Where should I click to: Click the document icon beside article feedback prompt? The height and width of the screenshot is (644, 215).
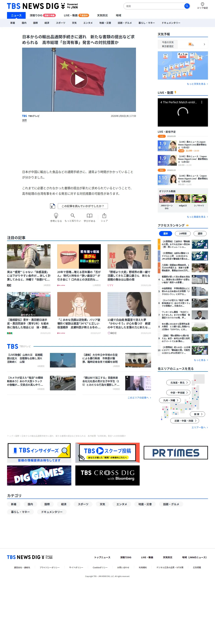click(x=52, y=206)
